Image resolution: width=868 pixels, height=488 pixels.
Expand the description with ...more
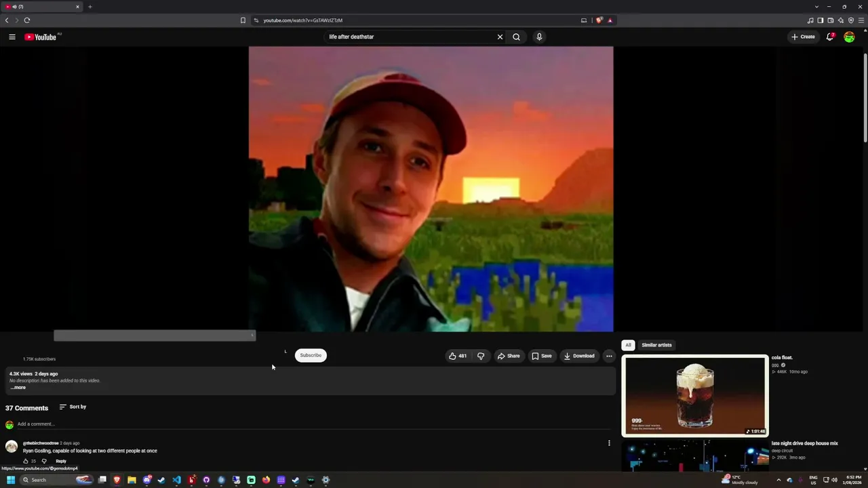18,388
